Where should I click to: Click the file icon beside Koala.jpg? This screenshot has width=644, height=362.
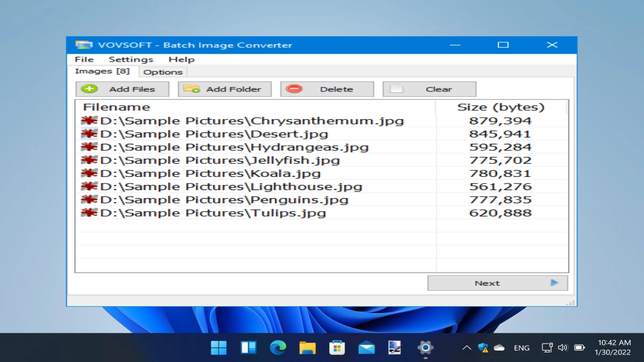click(89, 172)
